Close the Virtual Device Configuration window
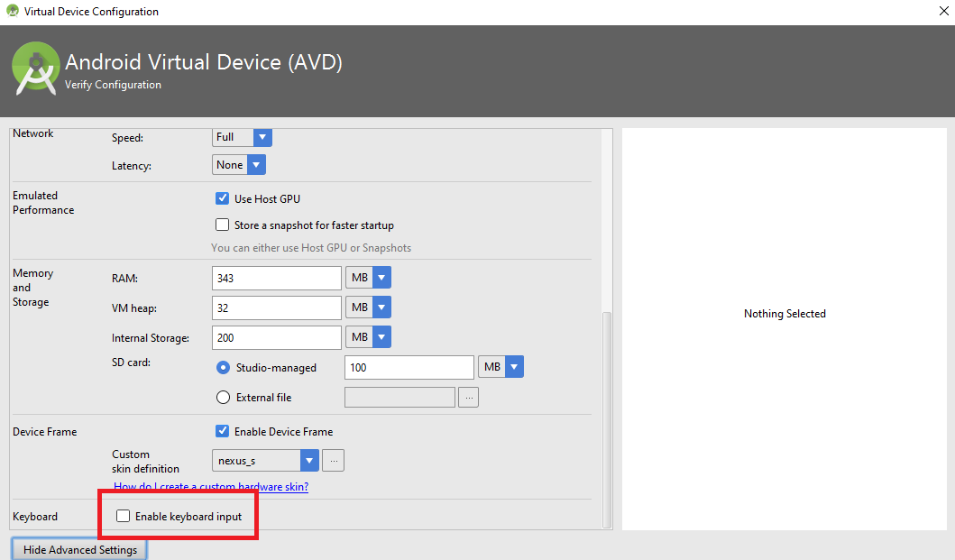 pyautogui.click(x=943, y=11)
